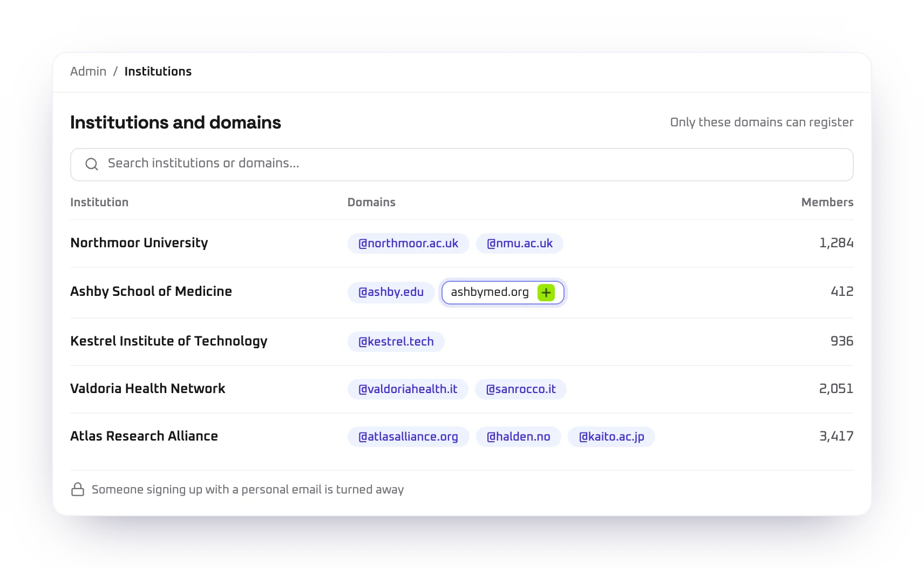Click the @atlasalliance.org domain chip
This screenshot has height=568, width=924.
coord(409,437)
